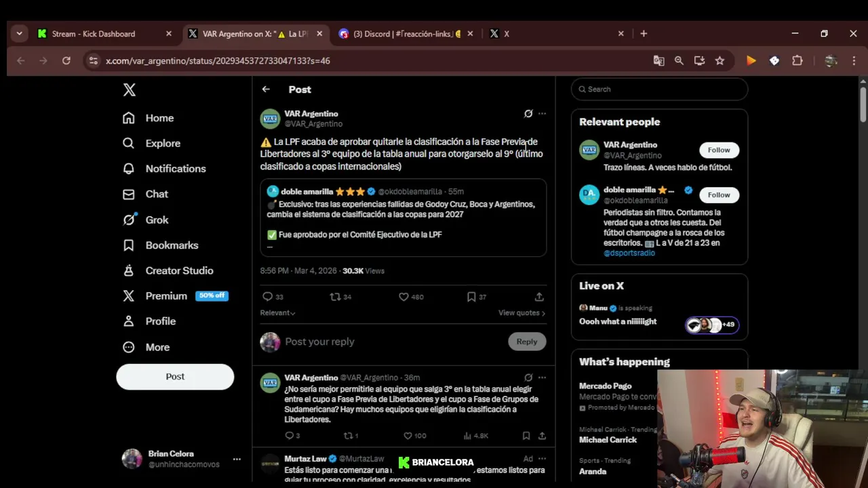Bookmark the main post with 37 bookmarks
The height and width of the screenshot is (488, 868).
[x=471, y=297]
